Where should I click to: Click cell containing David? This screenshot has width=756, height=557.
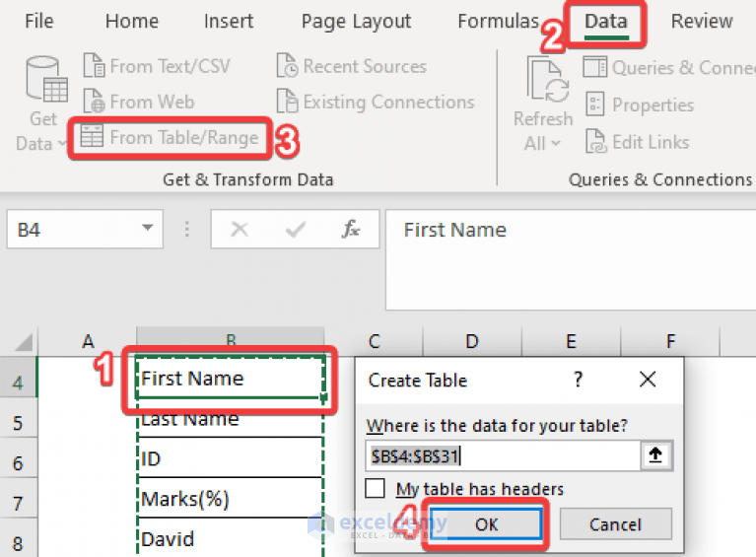point(230,538)
